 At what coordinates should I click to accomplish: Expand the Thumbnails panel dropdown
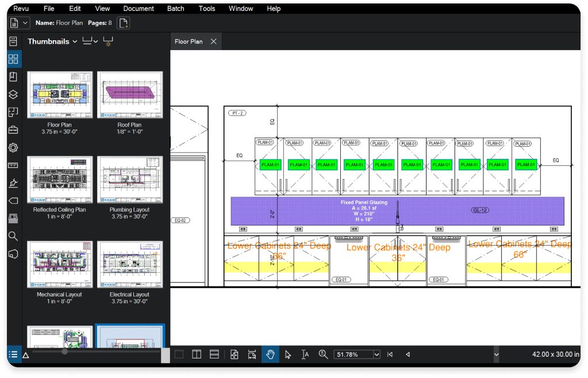tap(75, 41)
